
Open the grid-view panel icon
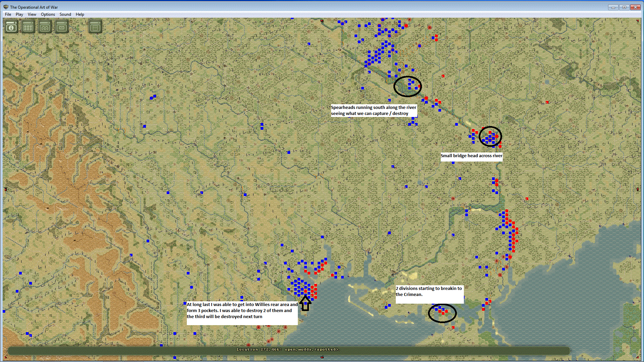point(28,27)
